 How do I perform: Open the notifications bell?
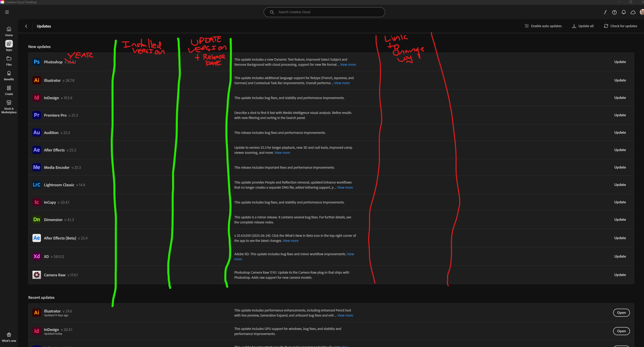pyautogui.click(x=624, y=12)
